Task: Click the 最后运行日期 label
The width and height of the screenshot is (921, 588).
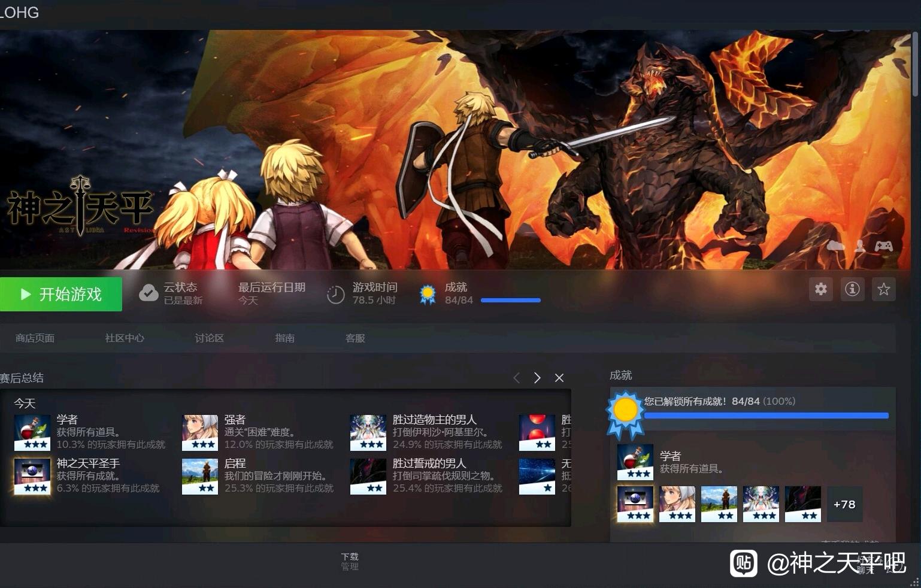Action: (x=272, y=287)
